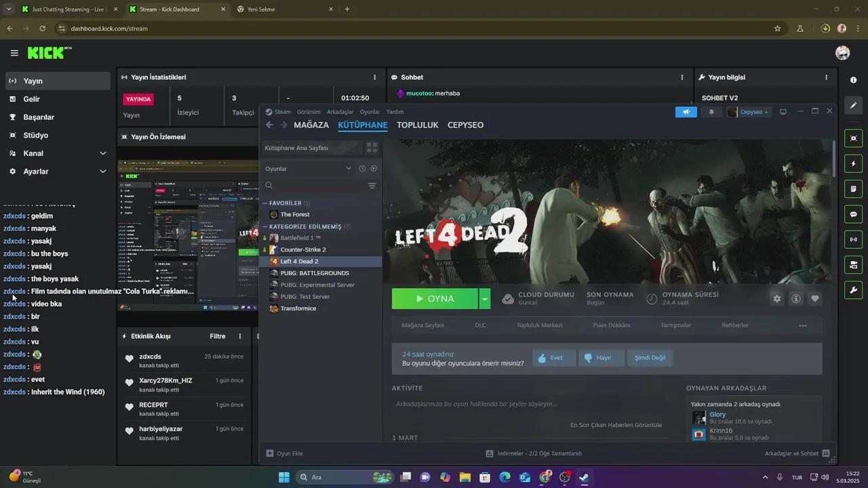Viewport: 868px width, 488px height.
Task: Open the green OYNA button's dropdown arrow
Action: (484, 298)
